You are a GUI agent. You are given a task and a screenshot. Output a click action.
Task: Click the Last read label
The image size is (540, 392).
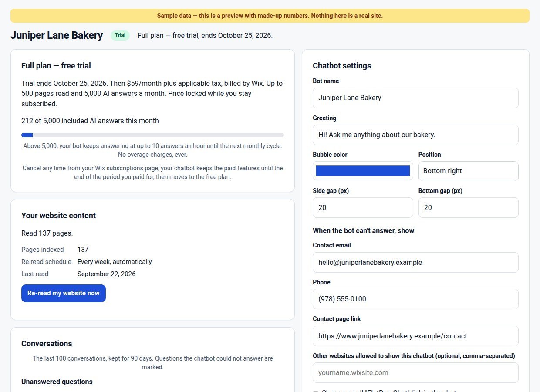tap(35, 274)
